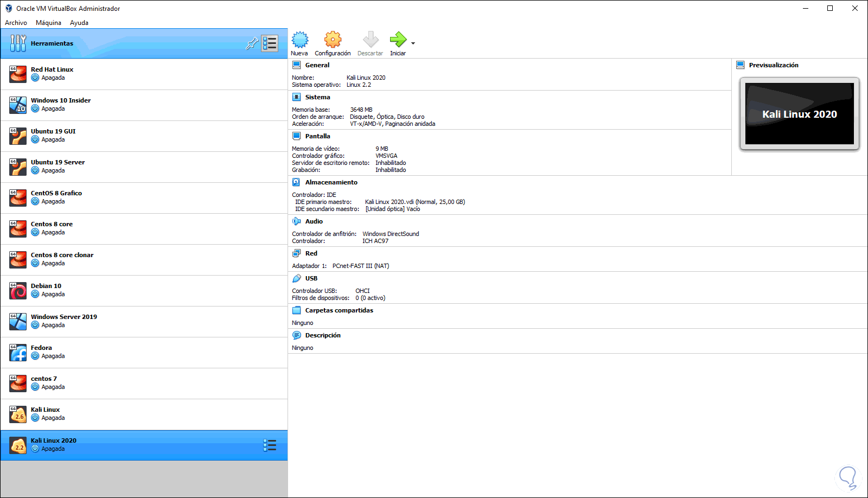The width and height of the screenshot is (868, 498).
Task: Click the Windows DirectSound audio value
Action: click(x=391, y=234)
